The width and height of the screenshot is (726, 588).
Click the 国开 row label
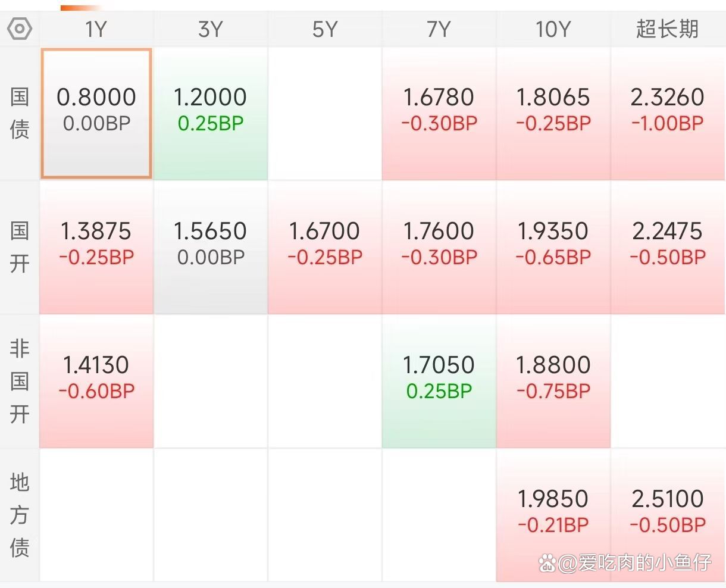pos(20,247)
